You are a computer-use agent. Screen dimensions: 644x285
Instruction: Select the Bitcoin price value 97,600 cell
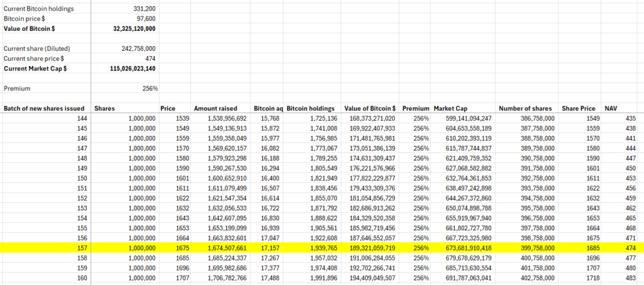click(x=144, y=19)
